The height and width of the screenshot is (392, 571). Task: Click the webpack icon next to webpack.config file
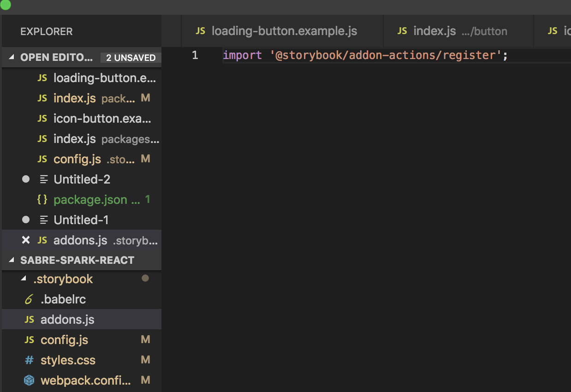point(29,380)
